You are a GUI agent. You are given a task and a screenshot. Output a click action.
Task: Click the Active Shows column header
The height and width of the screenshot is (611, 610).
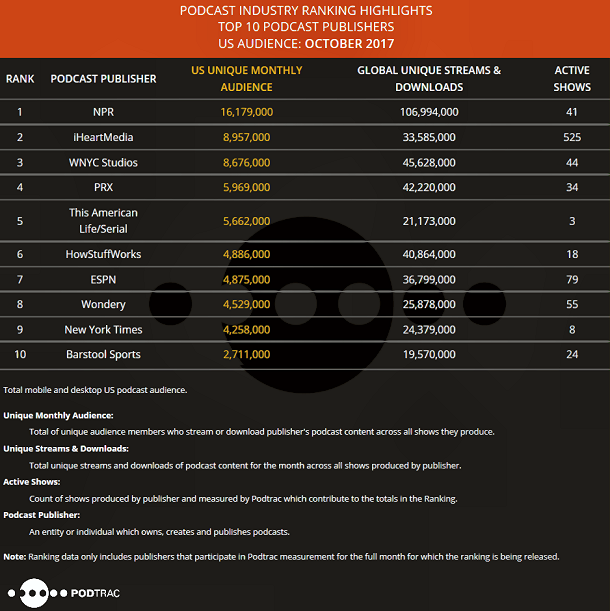click(572, 79)
